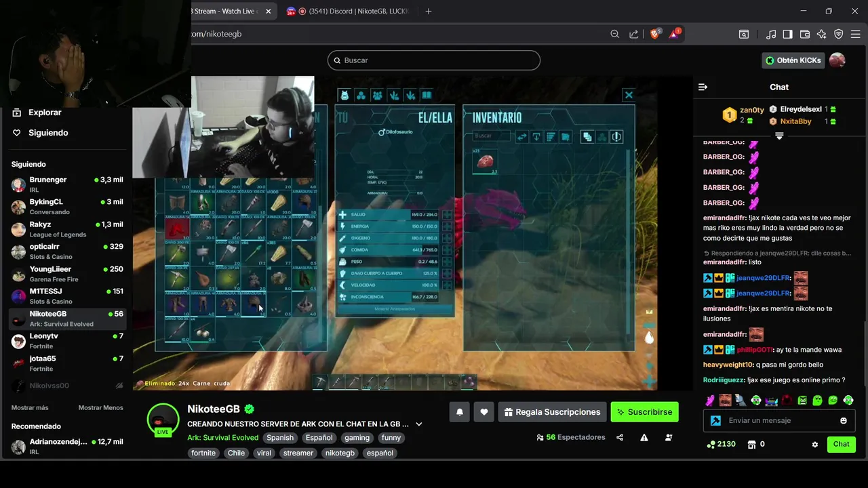Click the Comida stat bar

click(389, 249)
